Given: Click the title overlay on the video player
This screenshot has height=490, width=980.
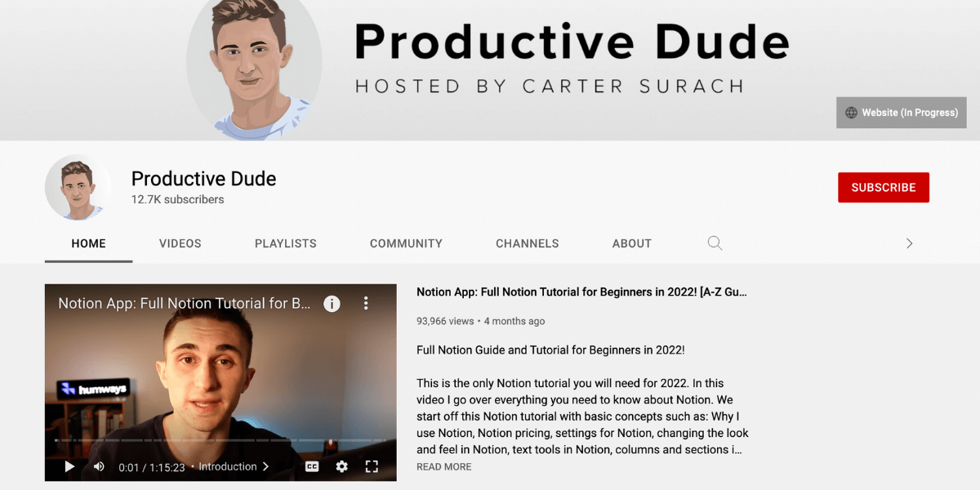Looking at the screenshot, I should click(x=185, y=304).
